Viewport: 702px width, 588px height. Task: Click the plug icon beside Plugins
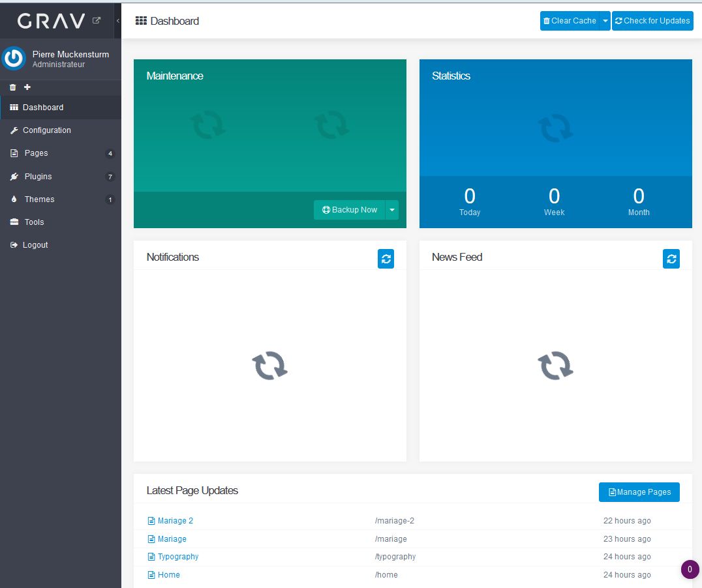click(x=14, y=176)
